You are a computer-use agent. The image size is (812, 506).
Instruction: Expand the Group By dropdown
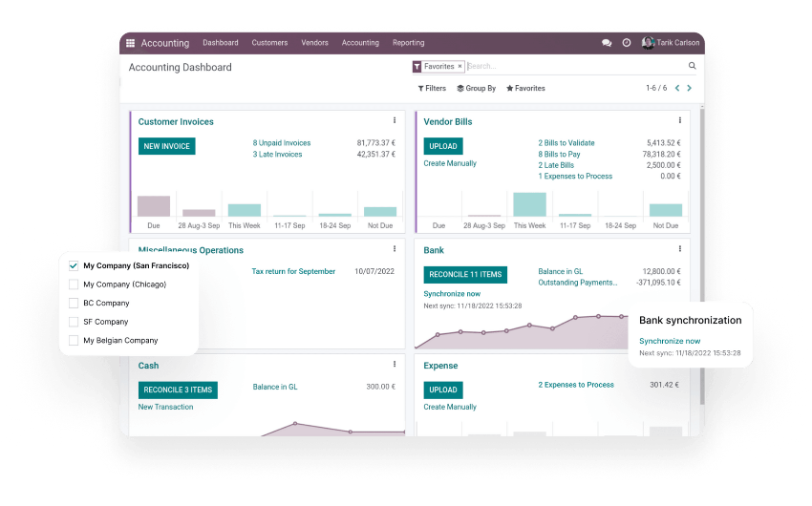pyautogui.click(x=476, y=89)
